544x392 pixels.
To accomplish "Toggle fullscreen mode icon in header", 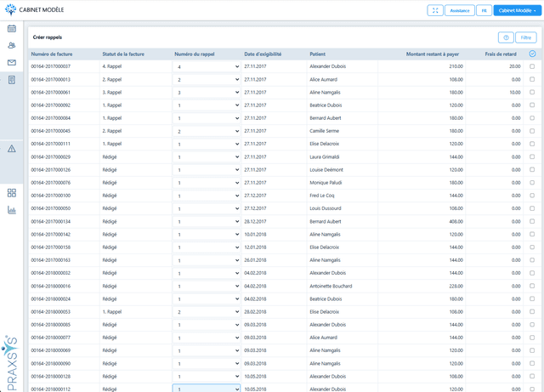I will pos(434,11).
